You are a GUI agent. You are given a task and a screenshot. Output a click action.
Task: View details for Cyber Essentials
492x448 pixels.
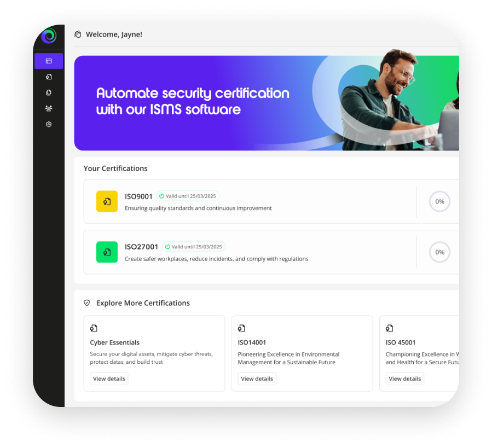pyautogui.click(x=109, y=379)
